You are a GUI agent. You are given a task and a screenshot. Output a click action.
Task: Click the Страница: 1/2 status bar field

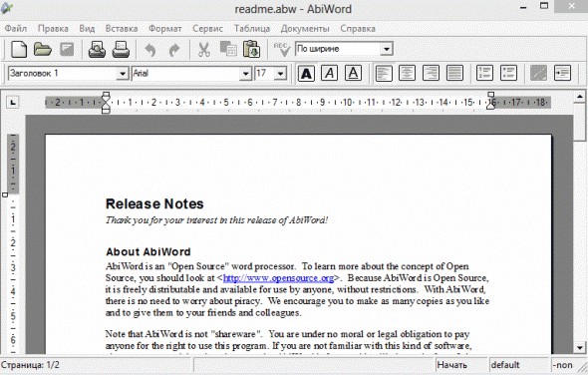click(x=97, y=365)
